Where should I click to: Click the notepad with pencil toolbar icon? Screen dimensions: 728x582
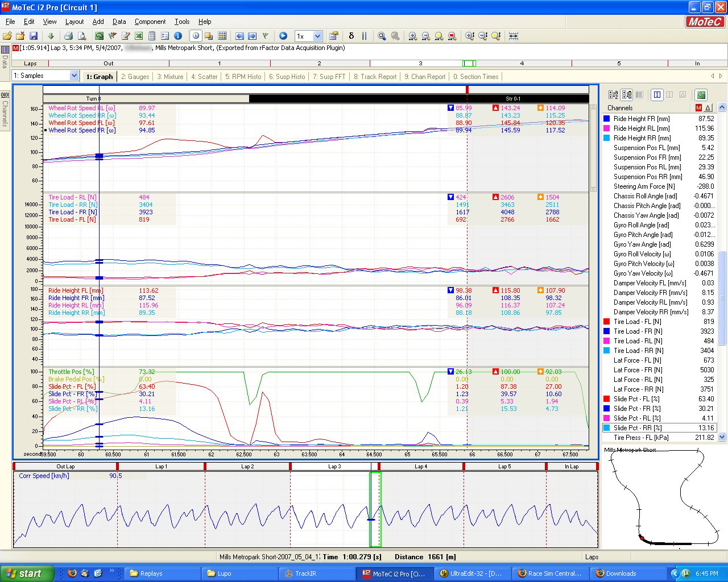(x=126, y=36)
